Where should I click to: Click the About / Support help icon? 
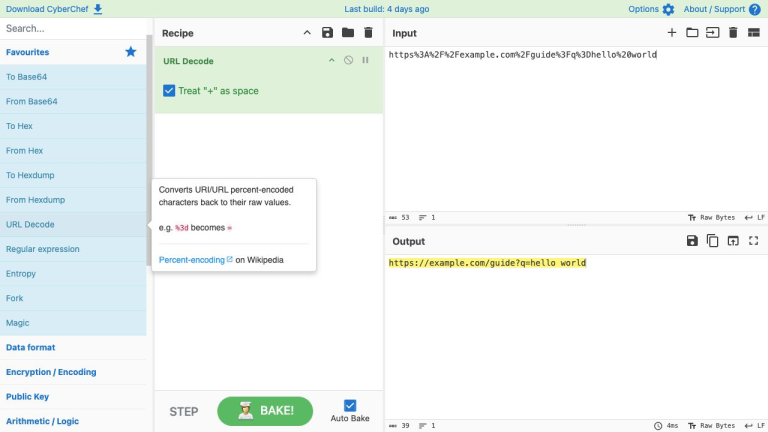pos(755,9)
